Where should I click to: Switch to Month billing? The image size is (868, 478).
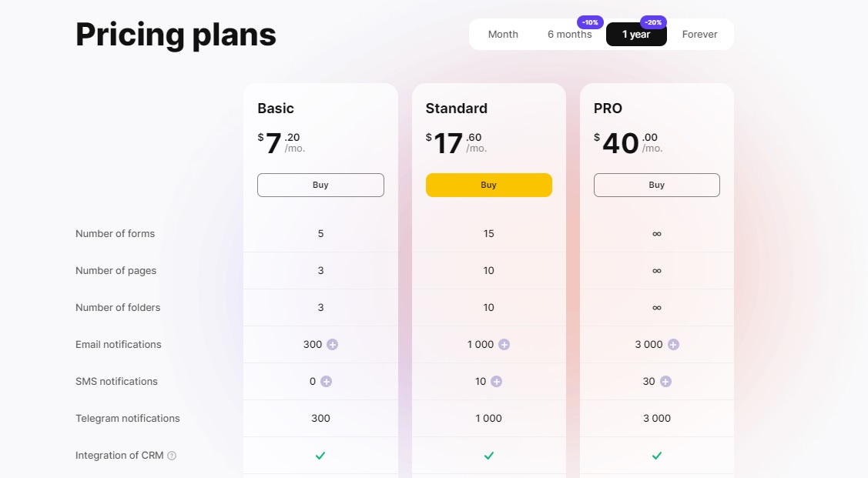[503, 34]
